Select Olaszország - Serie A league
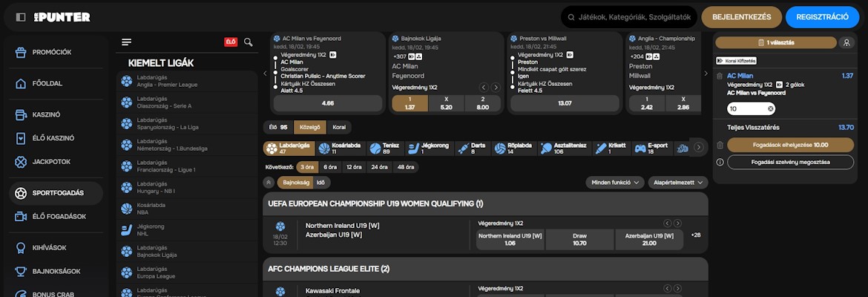Image resolution: width=868 pixels, height=297 pixels. (x=187, y=102)
